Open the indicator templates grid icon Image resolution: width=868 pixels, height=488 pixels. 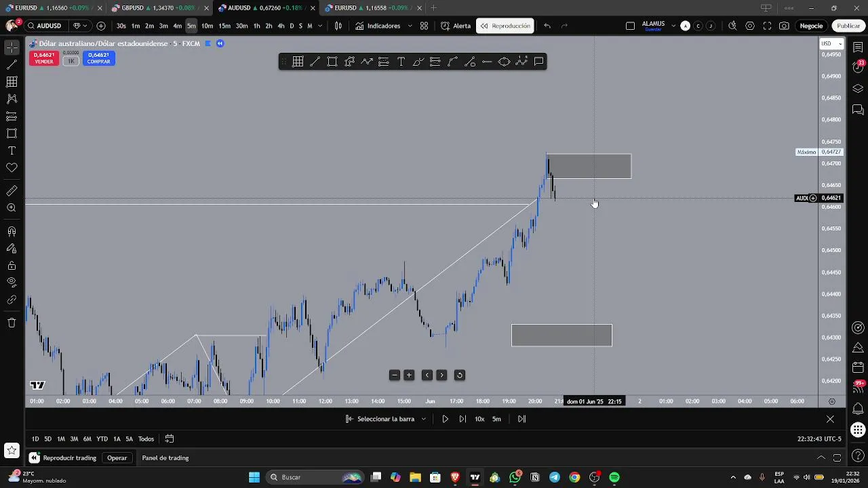pyautogui.click(x=424, y=26)
